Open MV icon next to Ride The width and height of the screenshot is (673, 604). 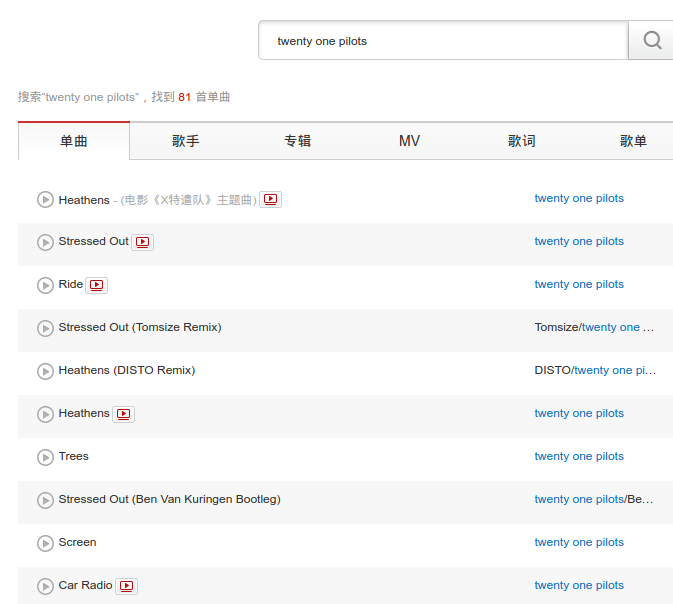[97, 285]
